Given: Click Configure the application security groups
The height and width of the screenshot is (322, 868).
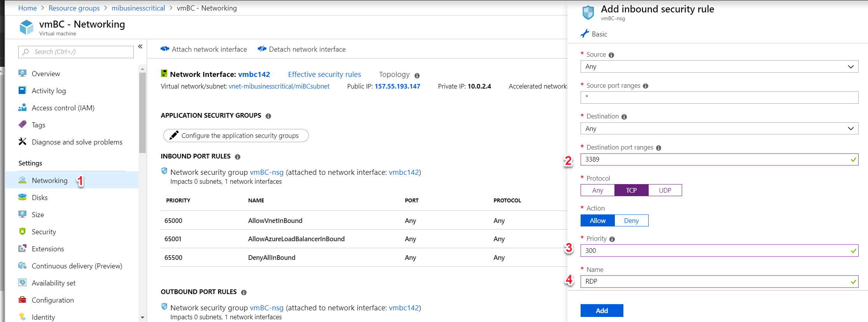Looking at the screenshot, I should coord(236,136).
